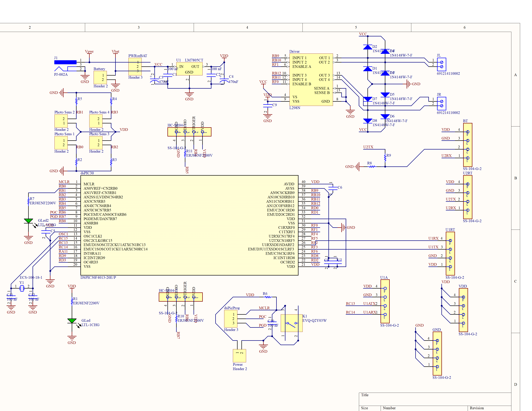Viewport: 532px width, 411px height.
Task: Select the JR terminal block symbol
Action: (442, 103)
